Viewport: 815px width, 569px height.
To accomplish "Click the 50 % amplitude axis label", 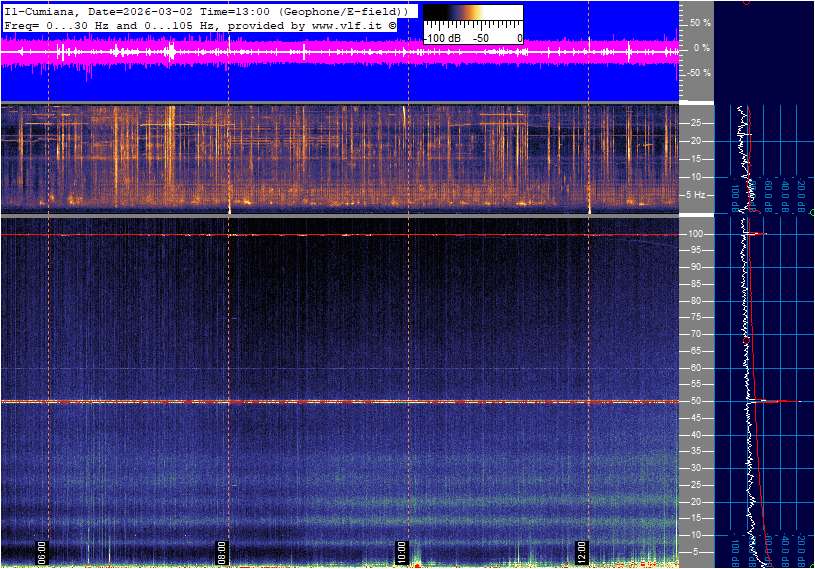I will (x=700, y=22).
